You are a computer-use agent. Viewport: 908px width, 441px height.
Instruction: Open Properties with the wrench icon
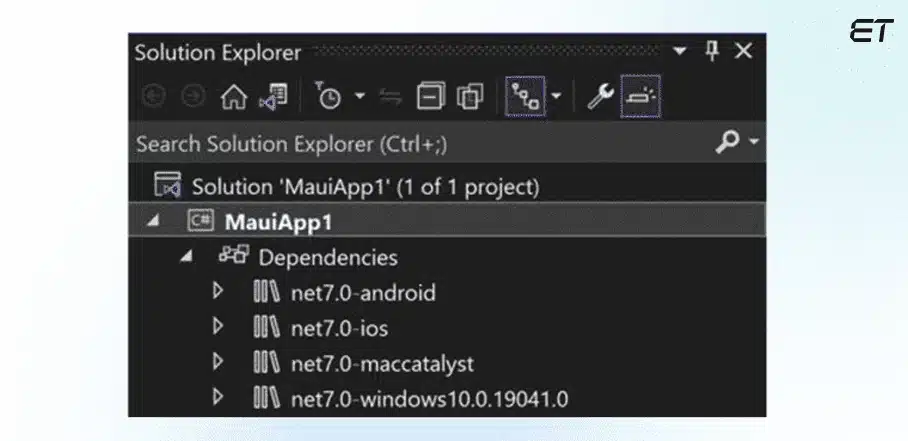(599, 96)
